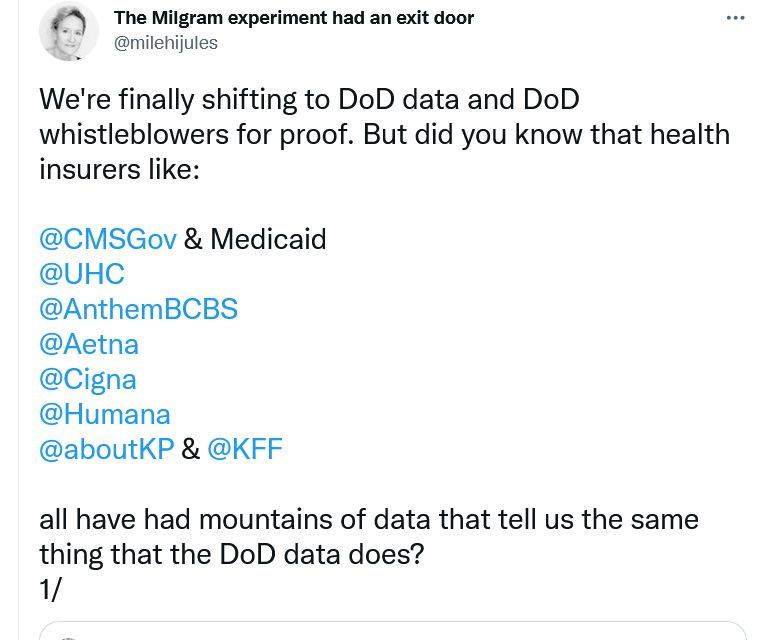Open the @KFF mention link

pyautogui.click(x=245, y=449)
